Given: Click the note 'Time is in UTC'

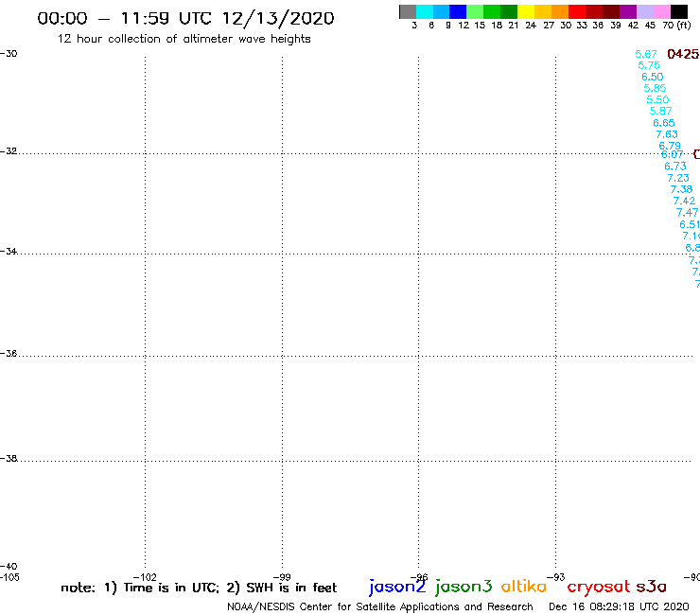Looking at the screenshot, I should (171, 588).
